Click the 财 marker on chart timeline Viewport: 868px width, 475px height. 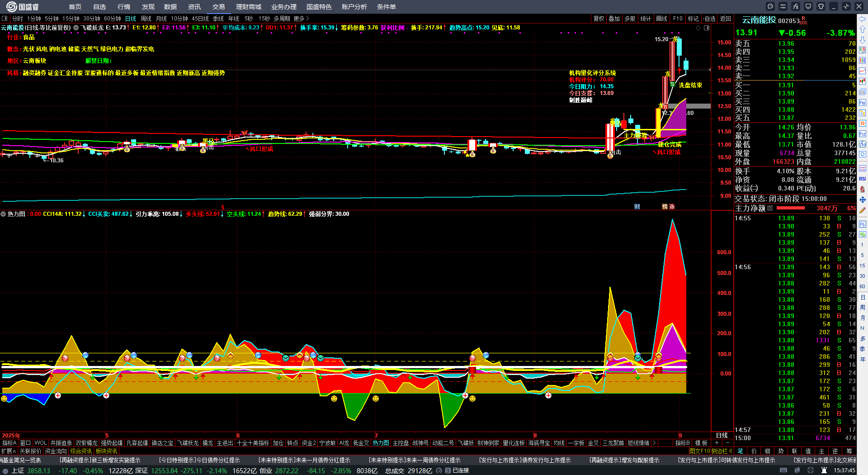pyautogui.click(x=637, y=206)
